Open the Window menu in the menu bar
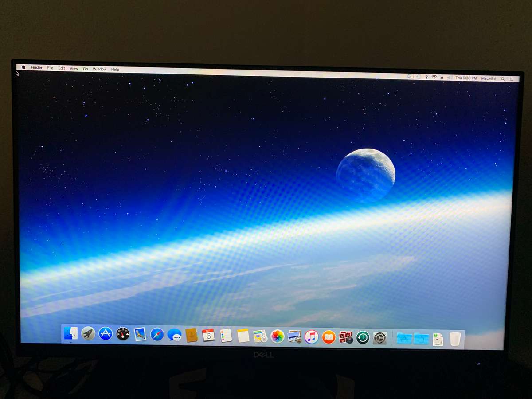Viewport: 532px width, 399px height. pos(100,69)
